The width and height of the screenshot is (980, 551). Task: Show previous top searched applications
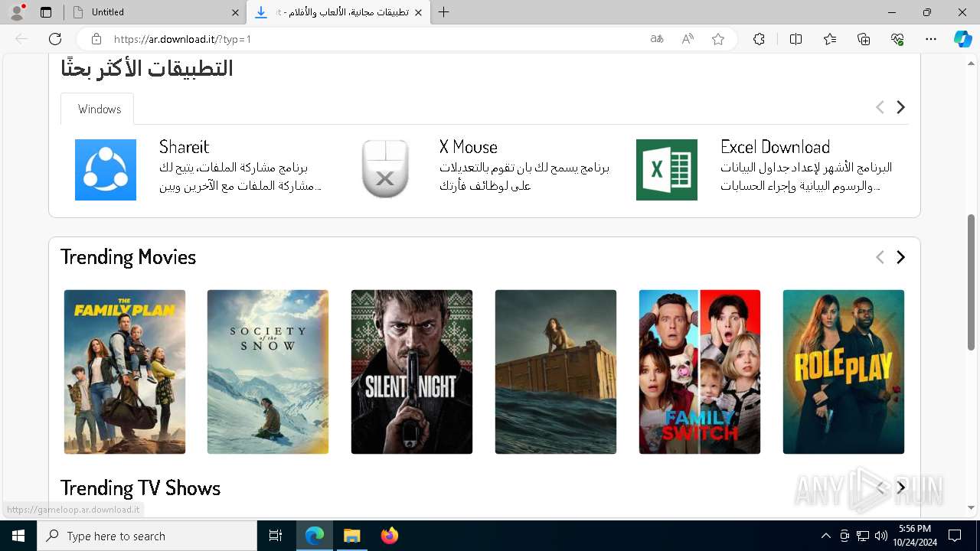pyautogui.click(x=880, y=107)
